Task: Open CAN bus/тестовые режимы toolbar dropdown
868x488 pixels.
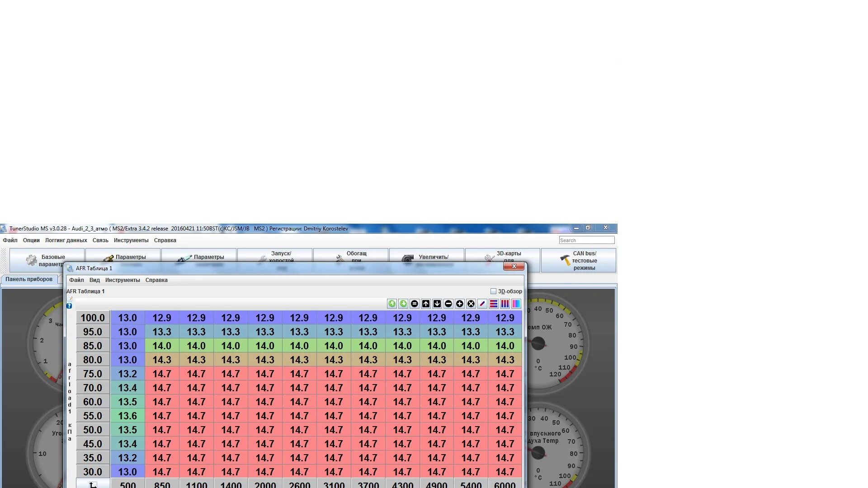Action: (579, 260)
